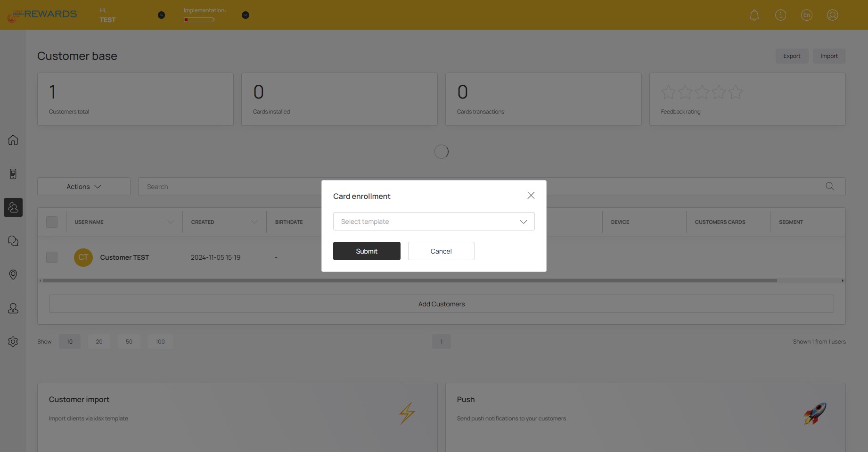Expand the Implementation progress dropdown
Viewport: 868px width, 452px height.
tap(246, 15)
